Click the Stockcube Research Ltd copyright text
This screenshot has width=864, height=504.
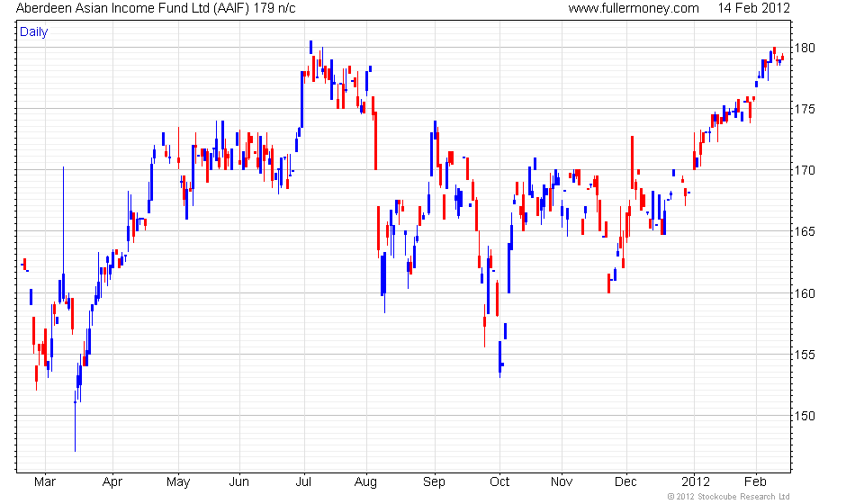coord(728,497)
